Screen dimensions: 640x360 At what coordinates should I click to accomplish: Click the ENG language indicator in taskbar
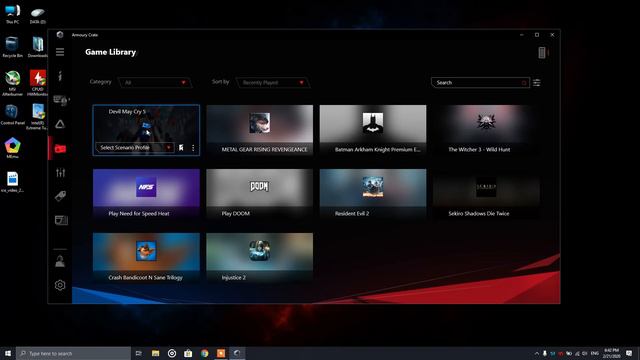[x=595, y=353]
